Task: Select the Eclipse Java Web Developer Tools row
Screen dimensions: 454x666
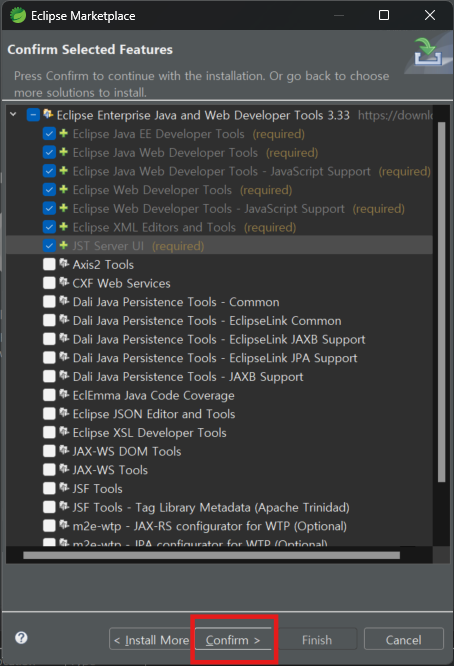Action: (219, 152)
